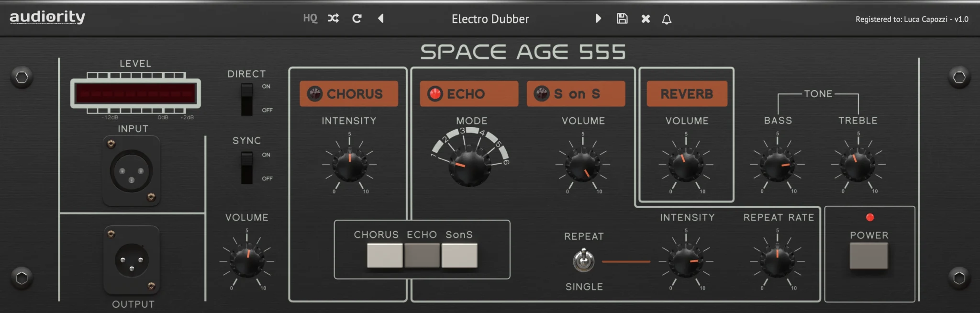Click the OUTPUT XLR connector
Viewport: 980px width, 313px height.
(x=132, y=260)
